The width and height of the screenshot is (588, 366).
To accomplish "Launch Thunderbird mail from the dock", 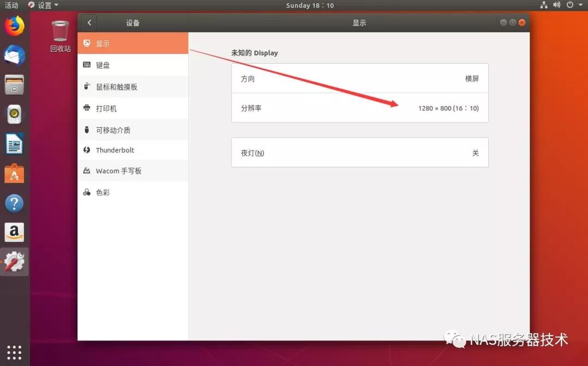I will (x=14, y=55).
